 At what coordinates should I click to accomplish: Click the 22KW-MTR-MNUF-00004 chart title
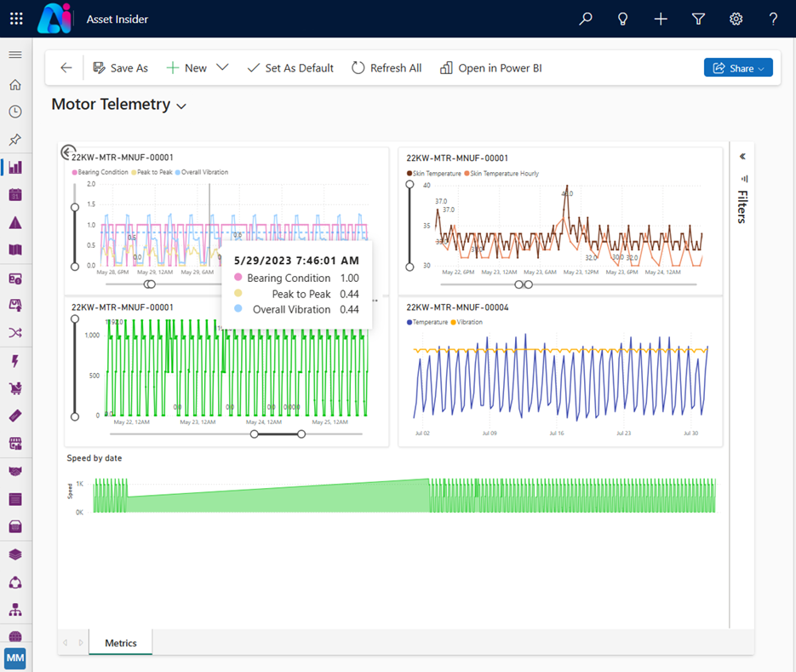(457, 307)
